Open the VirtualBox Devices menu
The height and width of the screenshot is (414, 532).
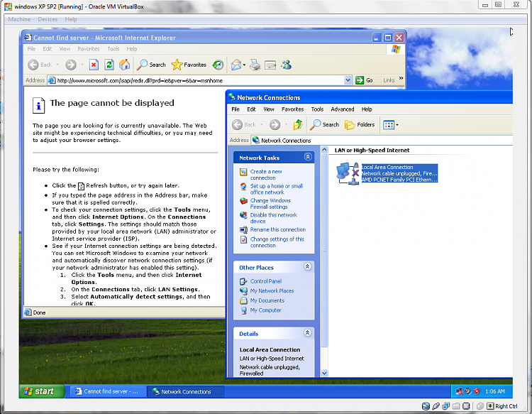pos(48,19)
